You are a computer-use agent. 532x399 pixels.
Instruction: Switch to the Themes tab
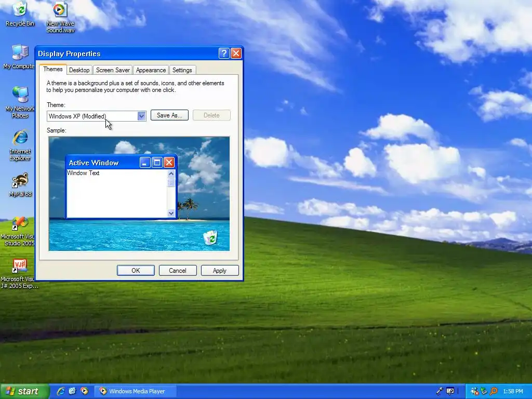coord(53,69)
